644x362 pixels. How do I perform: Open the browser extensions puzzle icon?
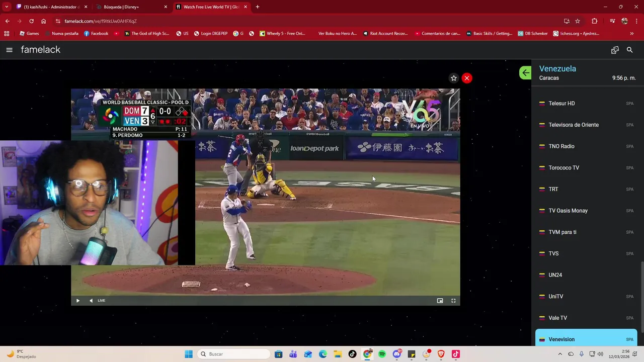pos(595,21)
